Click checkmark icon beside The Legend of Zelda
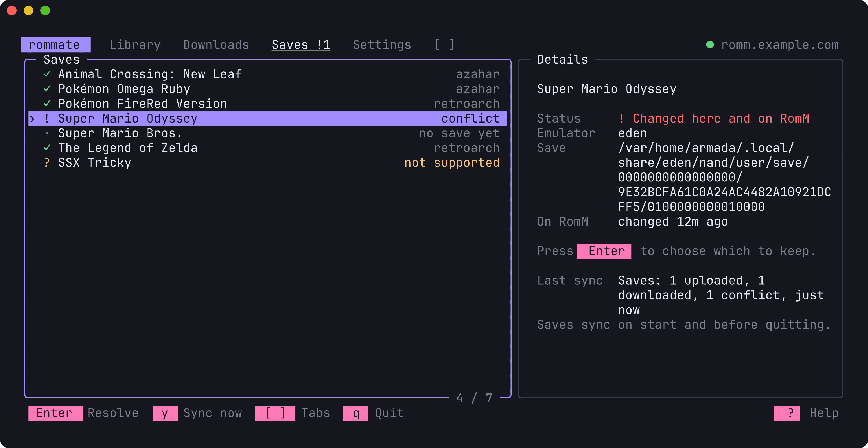This screenshot has width=868, height=448. (47, 148)
